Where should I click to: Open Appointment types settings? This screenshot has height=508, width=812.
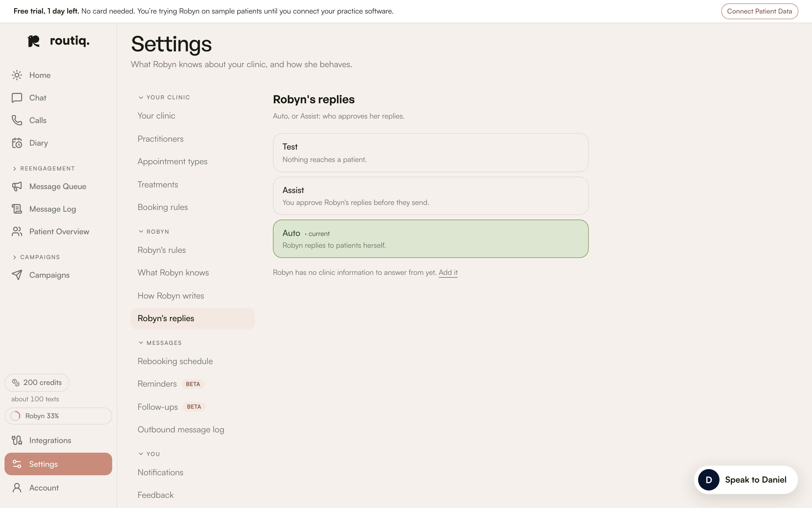[x=193, y=162]
